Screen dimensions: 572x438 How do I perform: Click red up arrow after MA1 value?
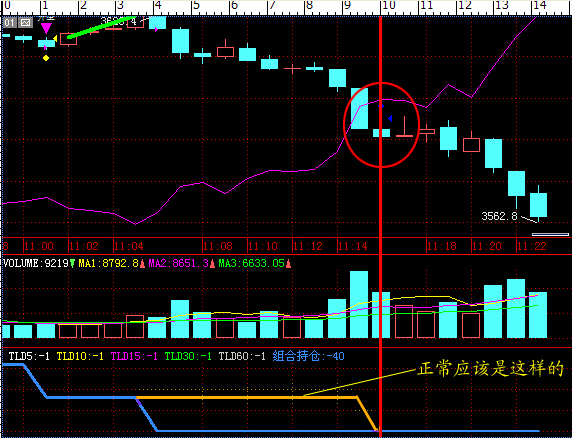(143, 263)
